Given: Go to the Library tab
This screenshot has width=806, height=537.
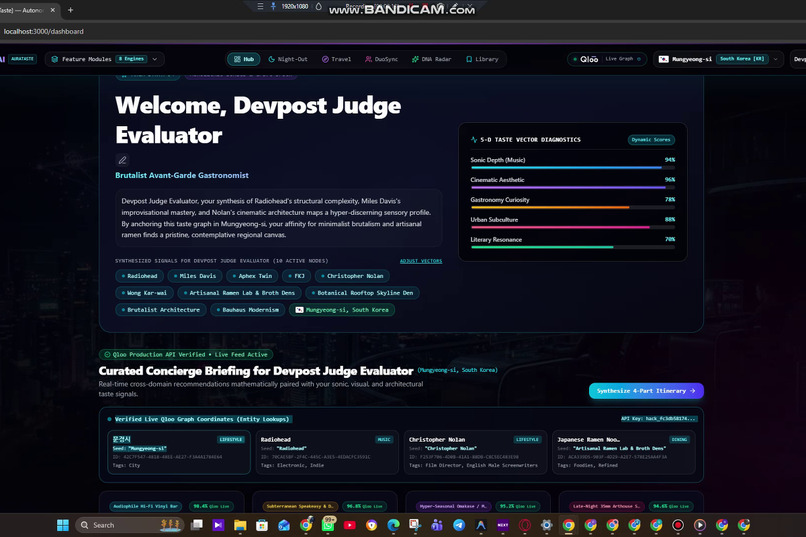Looking at the screenshot, I should (482, 59).
